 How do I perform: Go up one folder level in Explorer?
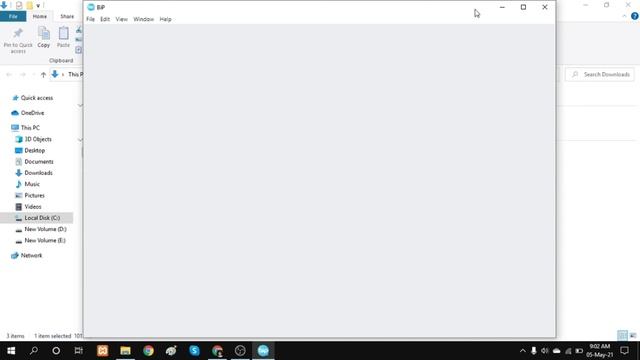pos(43,74)
